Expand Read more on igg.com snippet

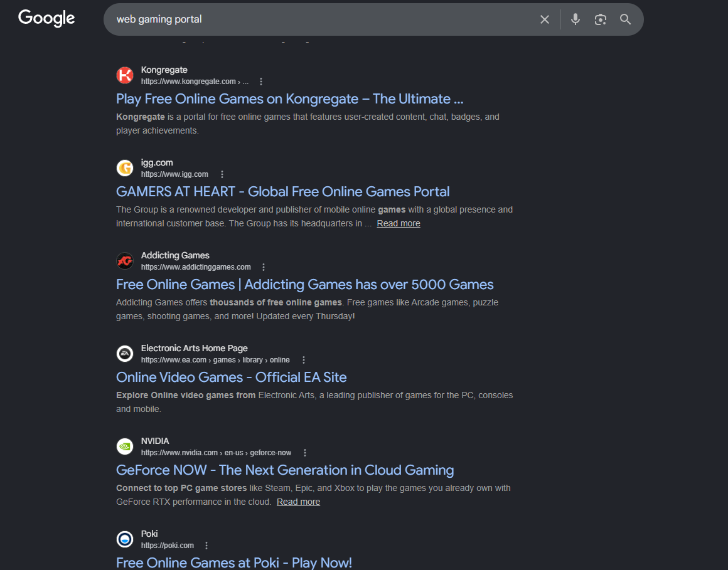click(x=399, y=223)
